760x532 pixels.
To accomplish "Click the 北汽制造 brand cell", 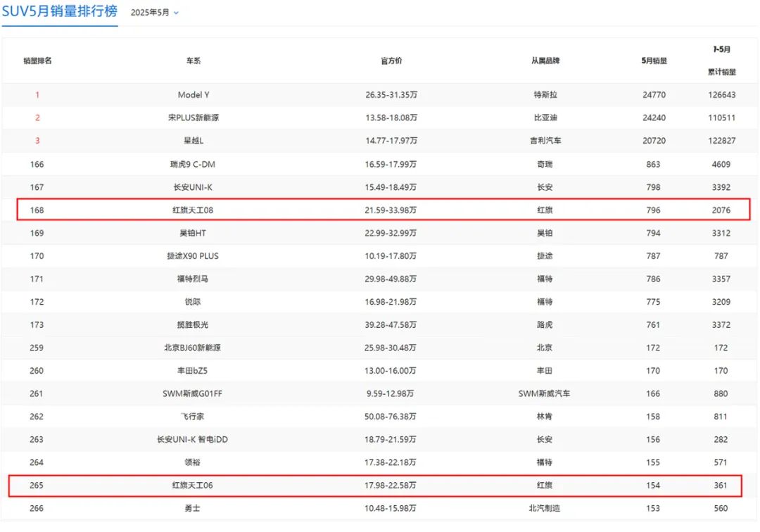I will (x=544, y=508).
